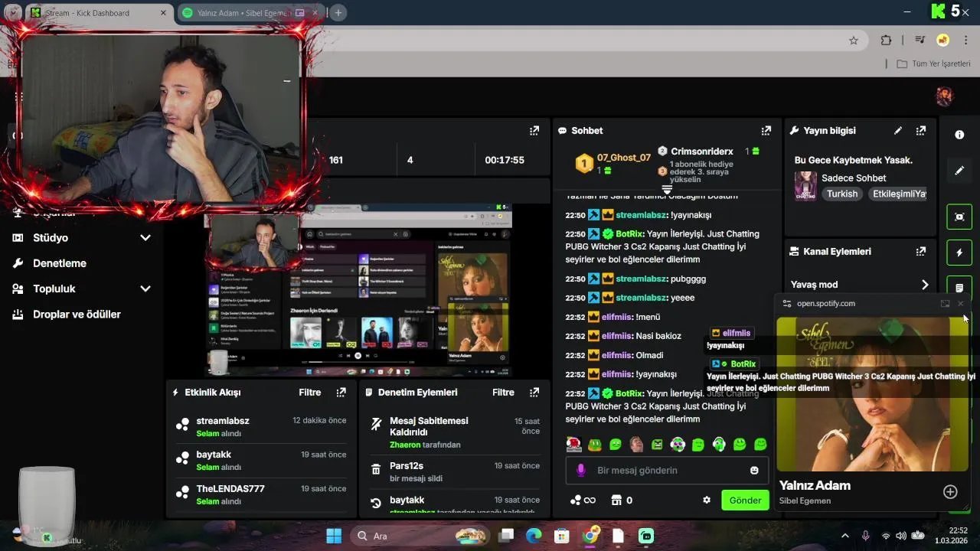Viewport: 980px width, 551px height.
Task: Collapse chat leaderboard handle
Action: tap(667, 188)
